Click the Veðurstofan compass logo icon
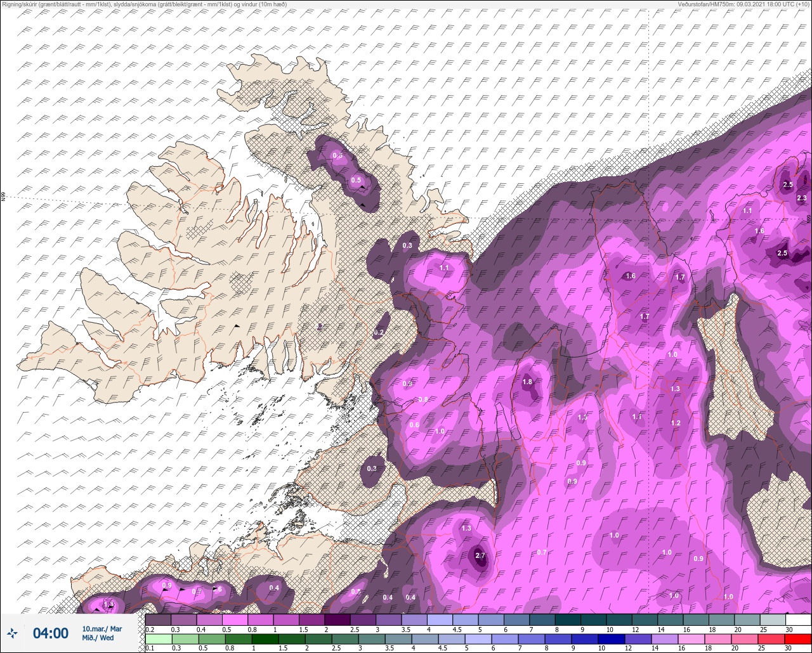 point(13,633)
